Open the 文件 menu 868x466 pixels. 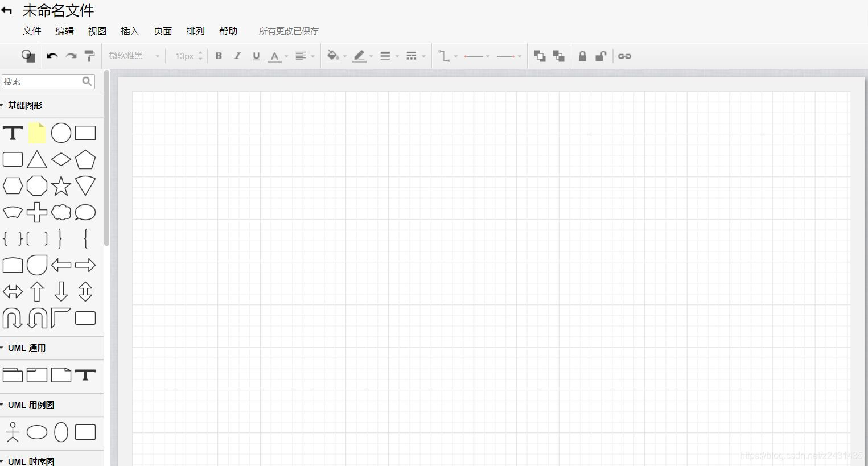(x=32, y=31)
